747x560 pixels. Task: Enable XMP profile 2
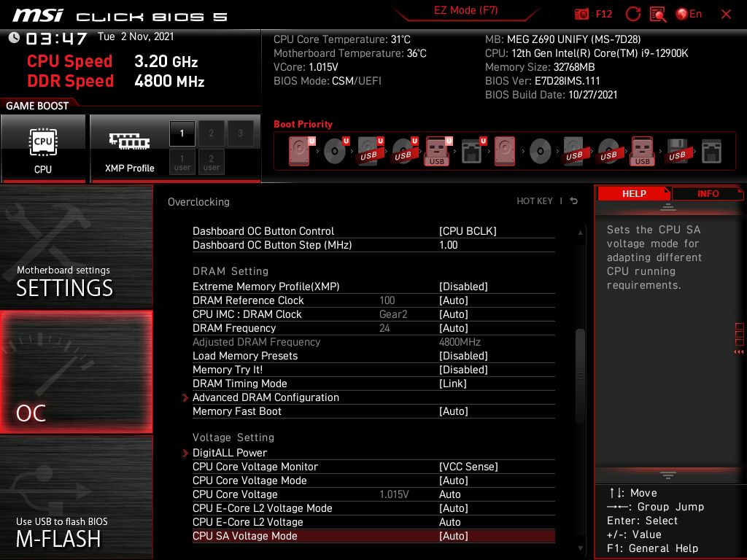tap(211, 133)
